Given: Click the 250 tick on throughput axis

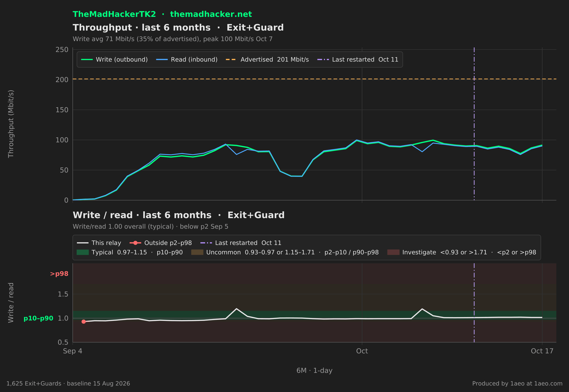Looking at the screenshot, I should click(x=62, y=50).
